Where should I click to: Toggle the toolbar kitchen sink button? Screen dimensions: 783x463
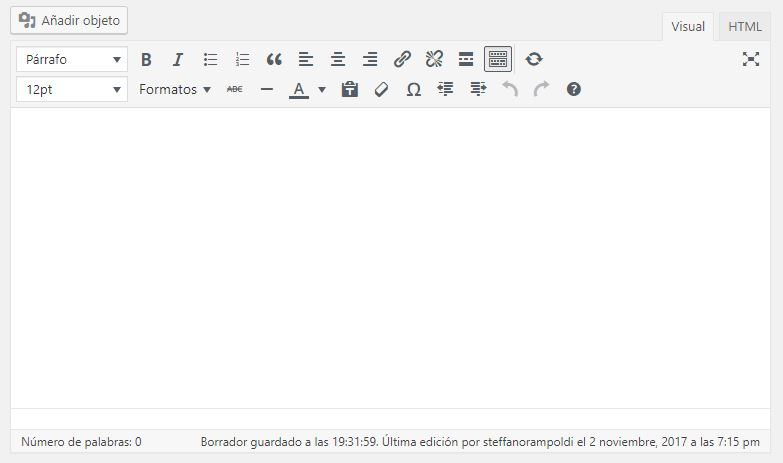pyautogui.click(x=498, y=59)
